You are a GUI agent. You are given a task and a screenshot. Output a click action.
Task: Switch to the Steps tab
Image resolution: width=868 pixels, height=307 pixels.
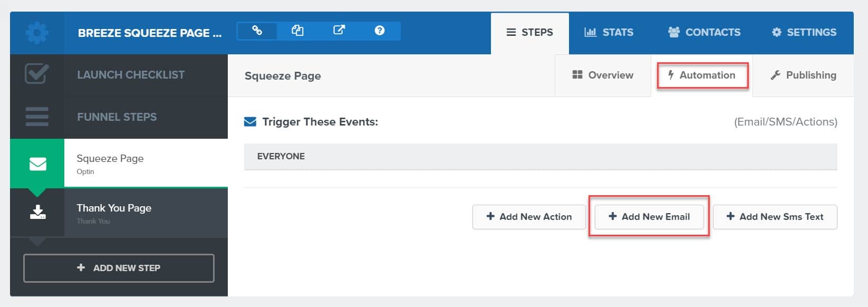pos(530,33)
